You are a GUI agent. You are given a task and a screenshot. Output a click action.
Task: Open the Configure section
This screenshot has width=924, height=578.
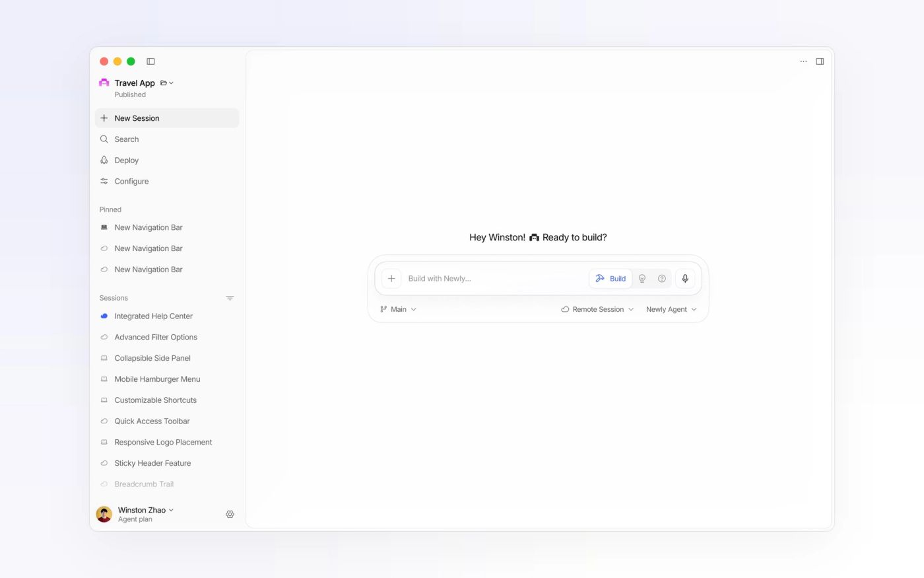[167, 181]
